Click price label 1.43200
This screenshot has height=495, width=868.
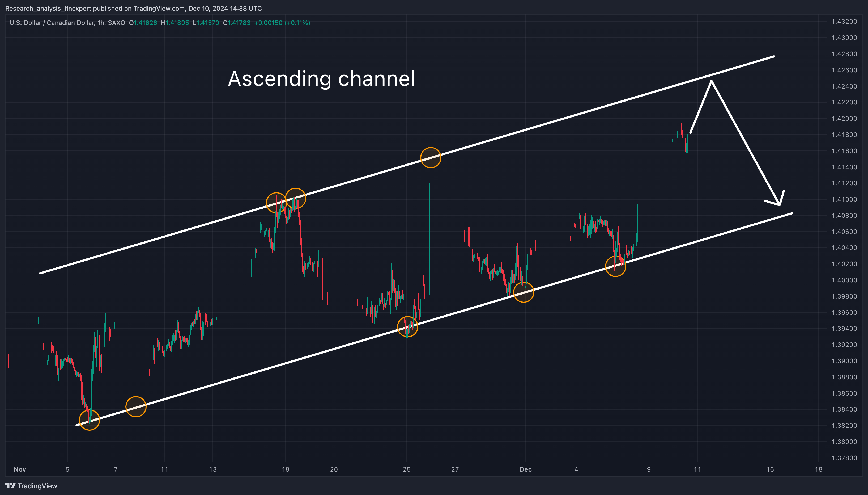pos(844,22)
